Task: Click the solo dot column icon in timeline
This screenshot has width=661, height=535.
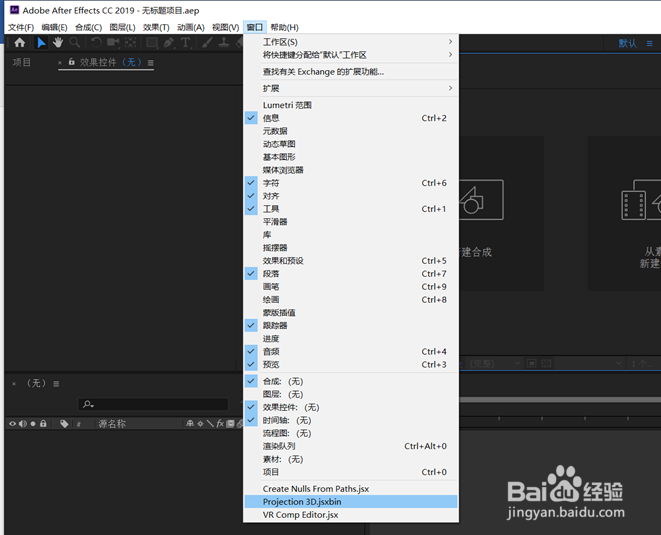Action: [x=33, y=424]
